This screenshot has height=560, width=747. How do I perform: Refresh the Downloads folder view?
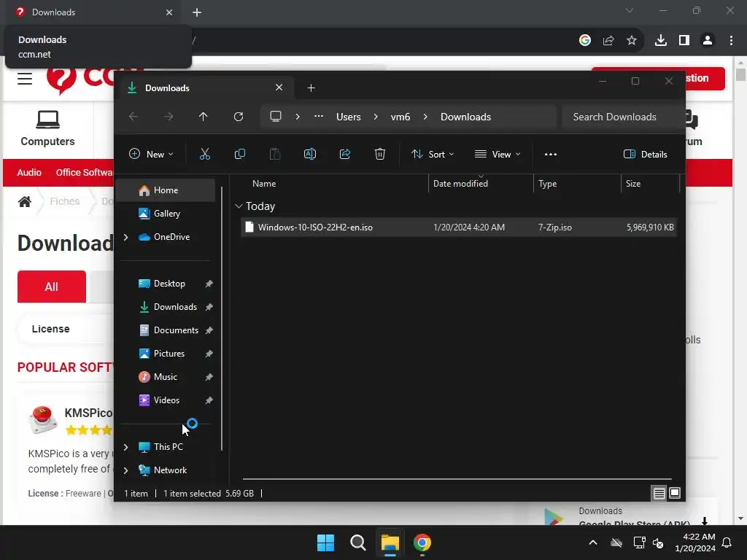point(239,117)
